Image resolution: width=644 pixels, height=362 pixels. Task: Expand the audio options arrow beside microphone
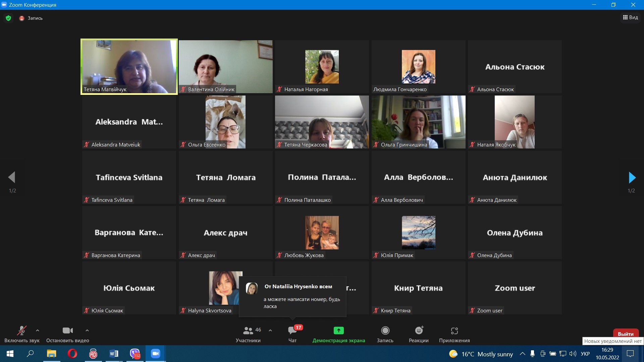(x=38, y=330)
